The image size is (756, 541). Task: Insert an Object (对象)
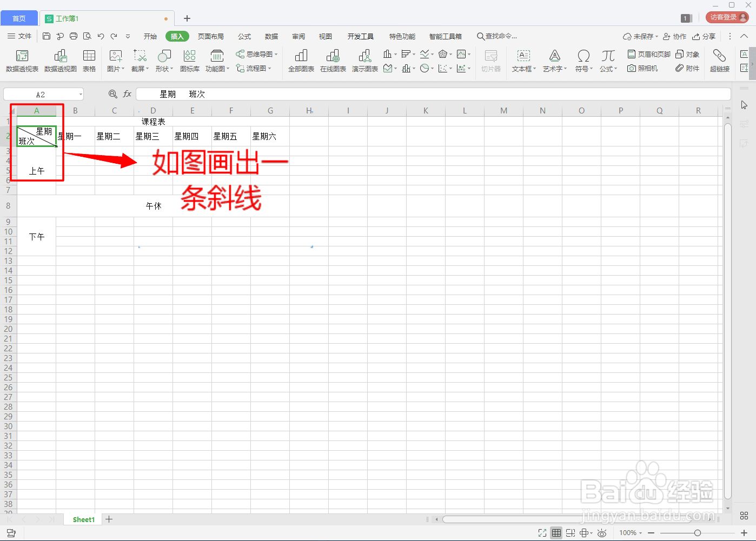(687, 54)
